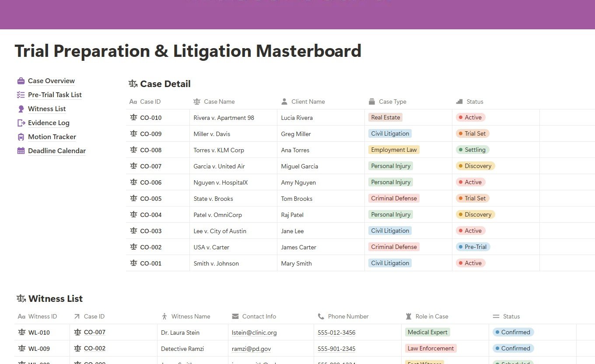The image size is (595, 364).
Task: Click the calendar icon beside Deadline Calendar
Action: (x=21, y=151)
